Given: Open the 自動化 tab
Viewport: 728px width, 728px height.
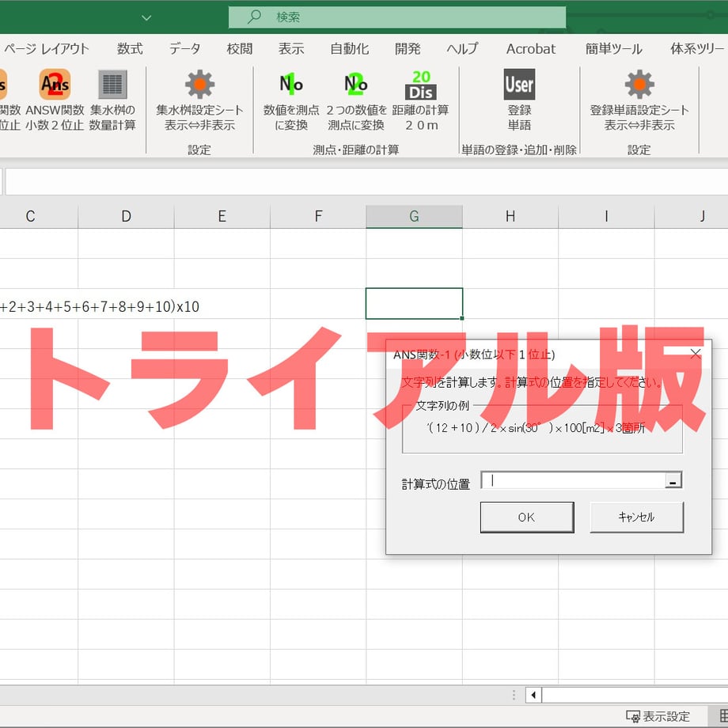Looking at the screenshot, I should pos(350,49).
